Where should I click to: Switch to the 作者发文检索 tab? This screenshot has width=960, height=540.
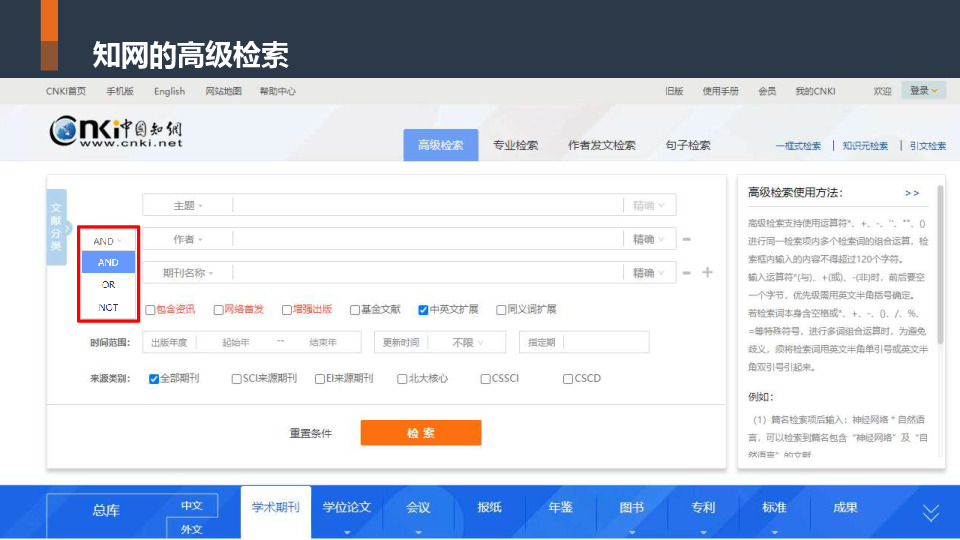coord(602,145)
